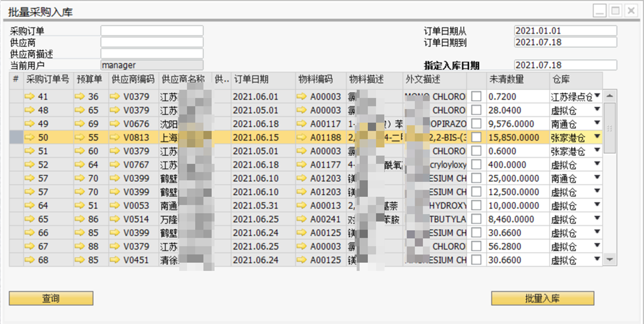Open warehouse dropdown in order 51 row

click(597, 150)
